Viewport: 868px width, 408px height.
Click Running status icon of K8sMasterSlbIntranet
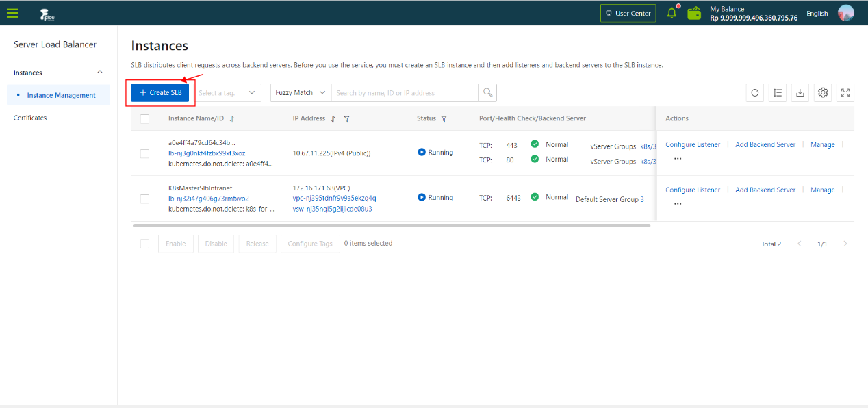[422, 197]
